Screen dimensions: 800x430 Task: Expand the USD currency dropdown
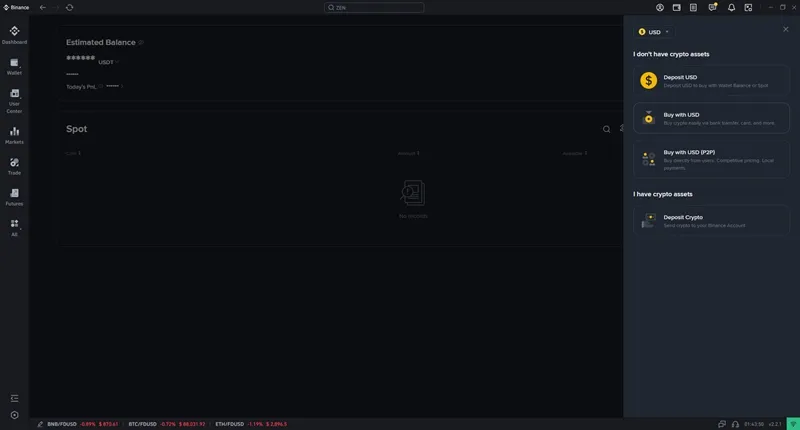click(655, 32)
